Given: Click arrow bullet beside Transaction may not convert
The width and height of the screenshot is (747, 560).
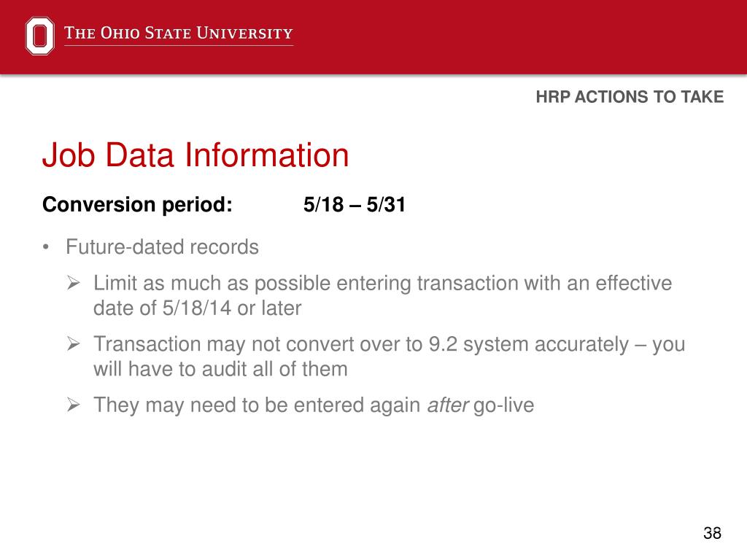Looking at the screenshot, I should [x=74, y=343].
